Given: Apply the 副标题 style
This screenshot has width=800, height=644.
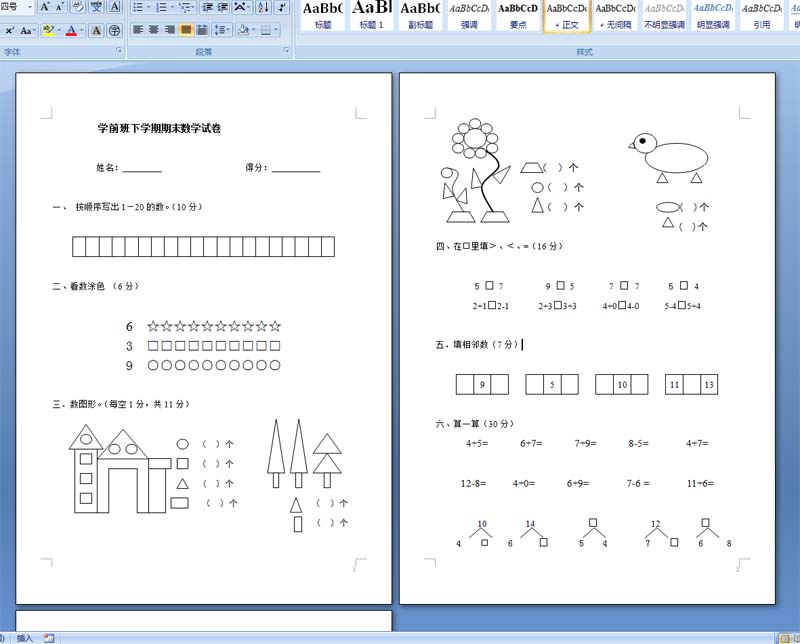Looking at the screenshot, I should [420, 15].
